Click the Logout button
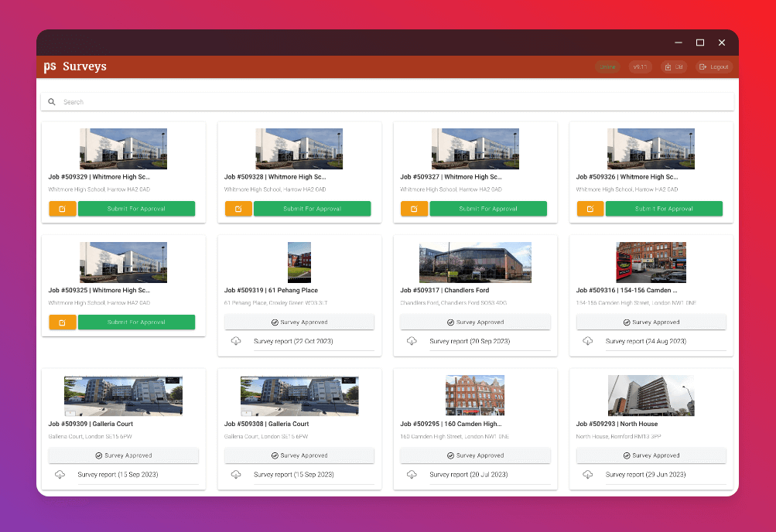The image size is (776, 532). [714, 66]
